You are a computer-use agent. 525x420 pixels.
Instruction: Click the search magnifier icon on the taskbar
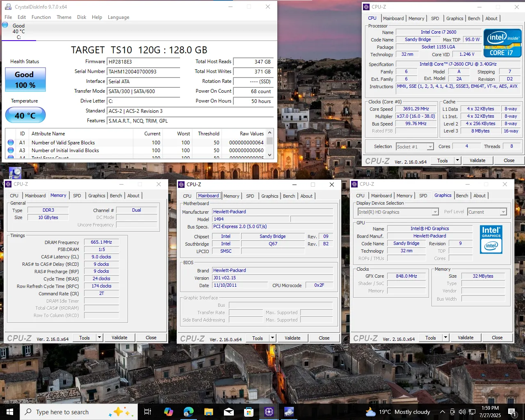pos(28,411)
